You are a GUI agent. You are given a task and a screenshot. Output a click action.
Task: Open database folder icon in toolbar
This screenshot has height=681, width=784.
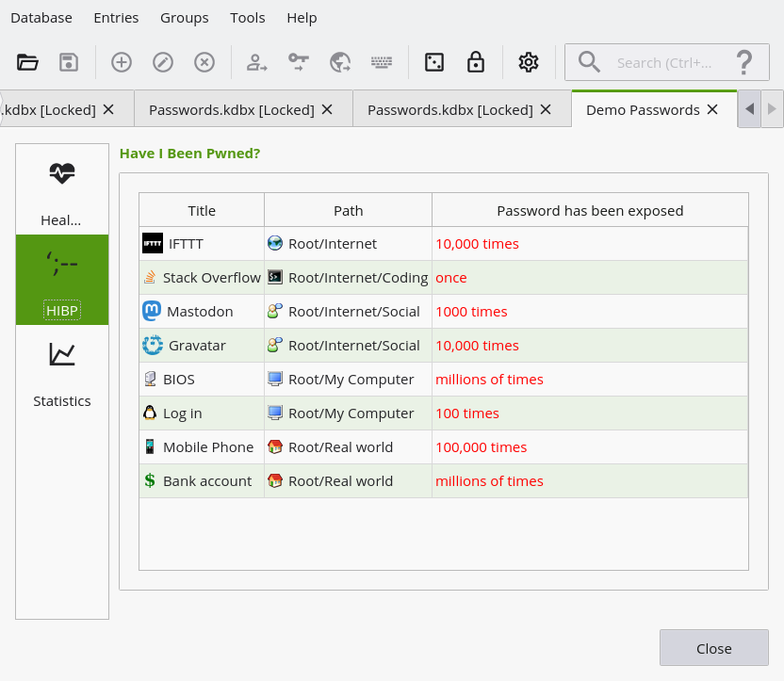click(x=27, y=62)
